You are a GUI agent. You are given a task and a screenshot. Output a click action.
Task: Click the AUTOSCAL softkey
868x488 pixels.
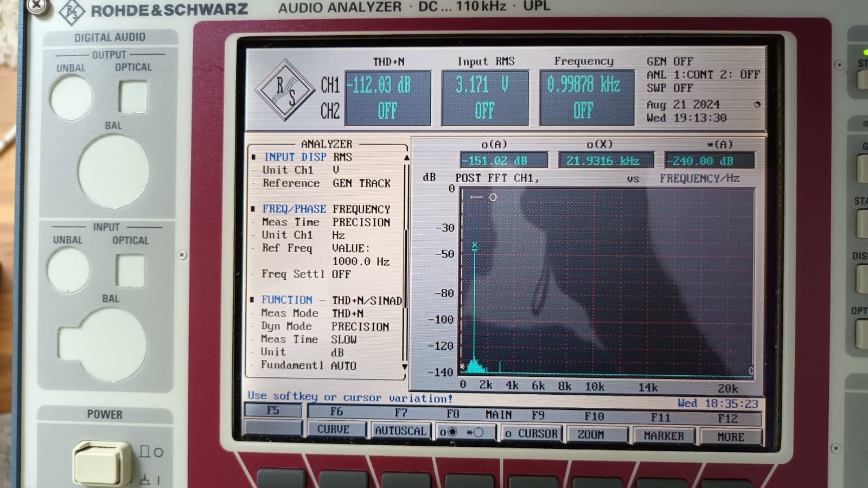[400, 431]
